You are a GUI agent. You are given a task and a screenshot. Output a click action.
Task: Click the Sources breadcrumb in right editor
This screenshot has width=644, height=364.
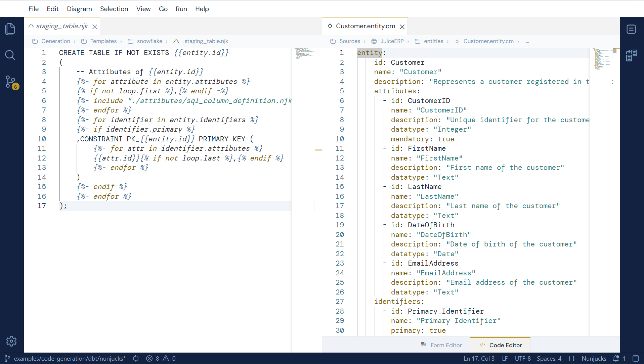(x=345, y=41)
